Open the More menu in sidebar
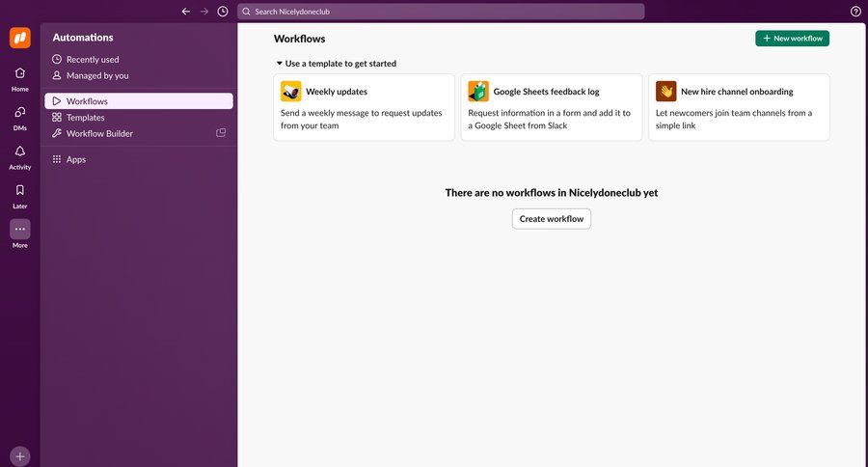Image resolution: width=868 pixels, height=467 pixels. point(20,233)
